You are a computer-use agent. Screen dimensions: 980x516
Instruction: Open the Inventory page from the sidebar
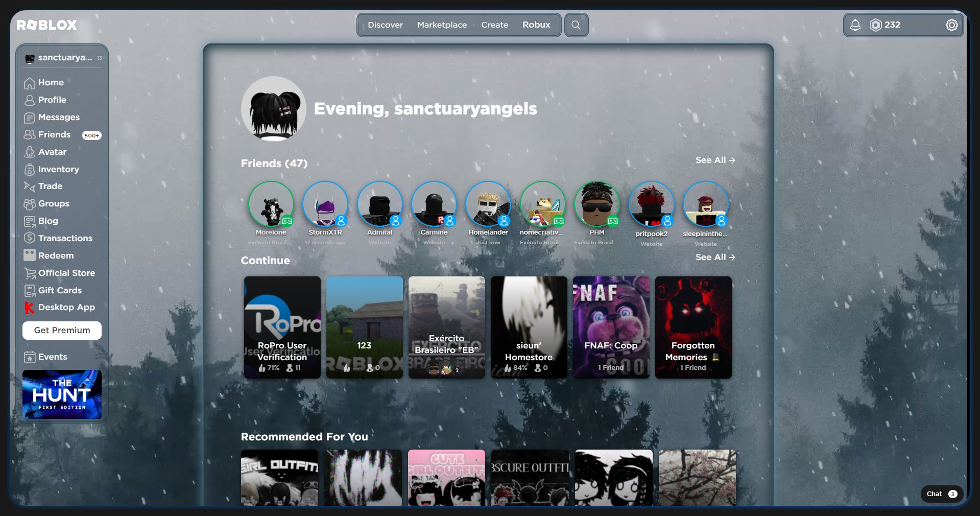(30, 169)
